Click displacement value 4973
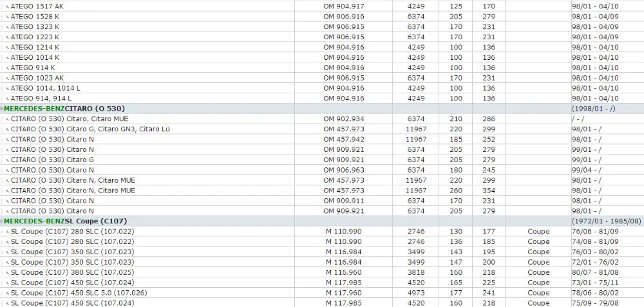This screenshot has width=644, height=307. click(x=416, y=293)
